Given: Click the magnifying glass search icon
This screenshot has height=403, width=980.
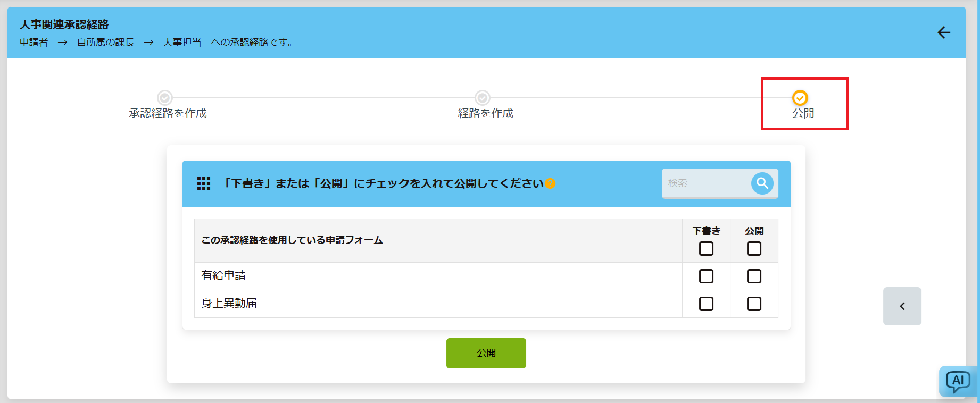Looking at the screenshot, I should pos(762,183).
